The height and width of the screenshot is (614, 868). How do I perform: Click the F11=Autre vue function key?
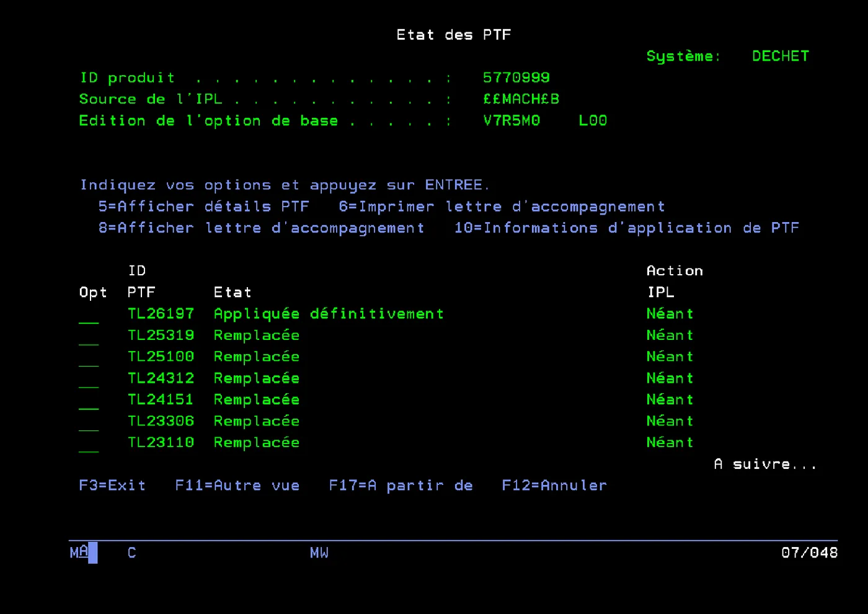point(237,486)
